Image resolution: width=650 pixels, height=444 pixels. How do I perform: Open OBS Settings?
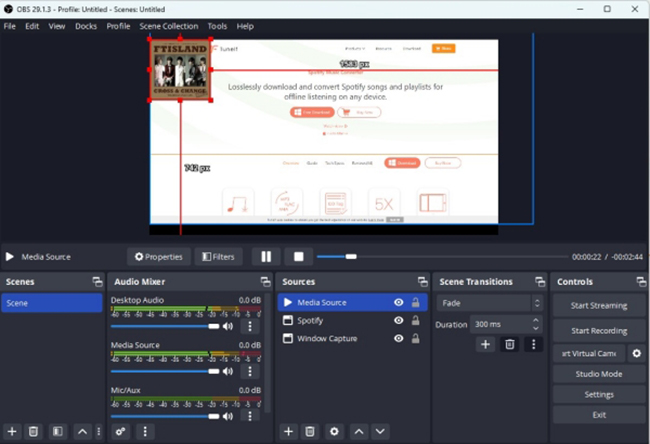[599, 394]
